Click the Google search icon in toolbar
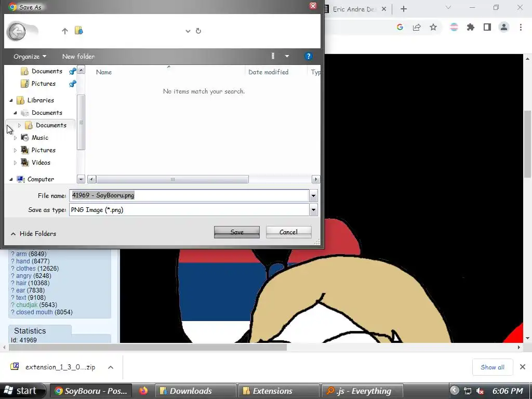The height and width of the screenshot is (399, 532). tap(400, 27)
